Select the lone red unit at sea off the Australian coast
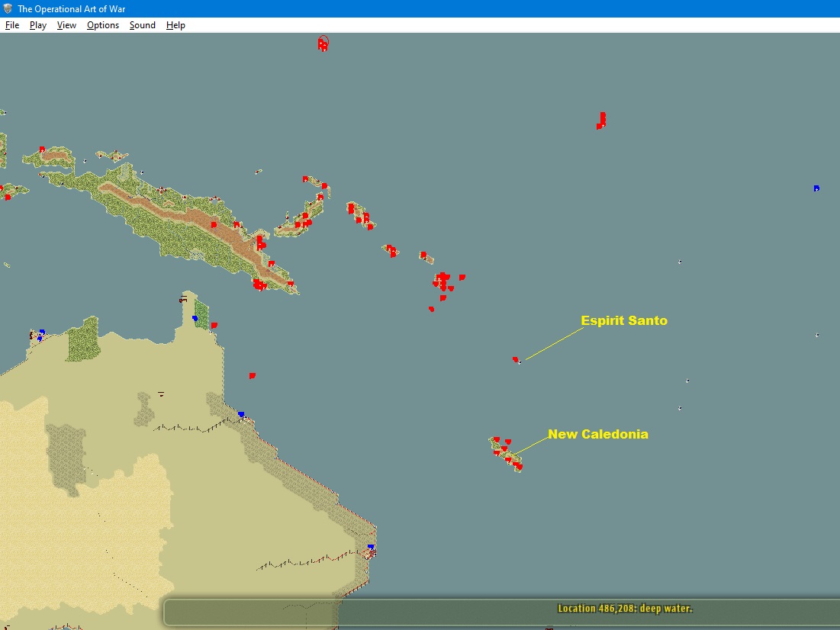The width and height of the screenshot is (840, 630). [253, 376]
